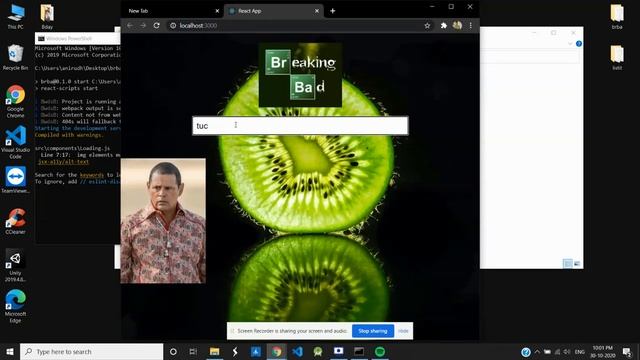Open Task View on taskbar
Viewport: 640px width, 360px height.
193,351
